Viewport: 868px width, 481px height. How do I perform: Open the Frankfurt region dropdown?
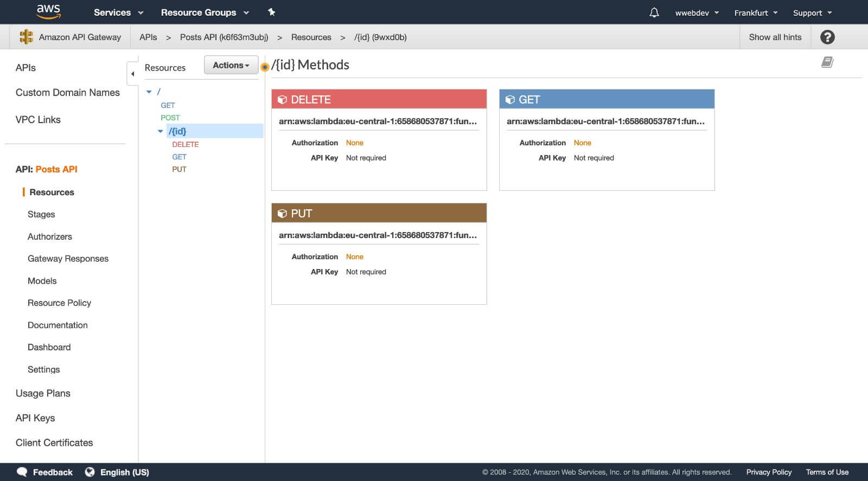756,12
